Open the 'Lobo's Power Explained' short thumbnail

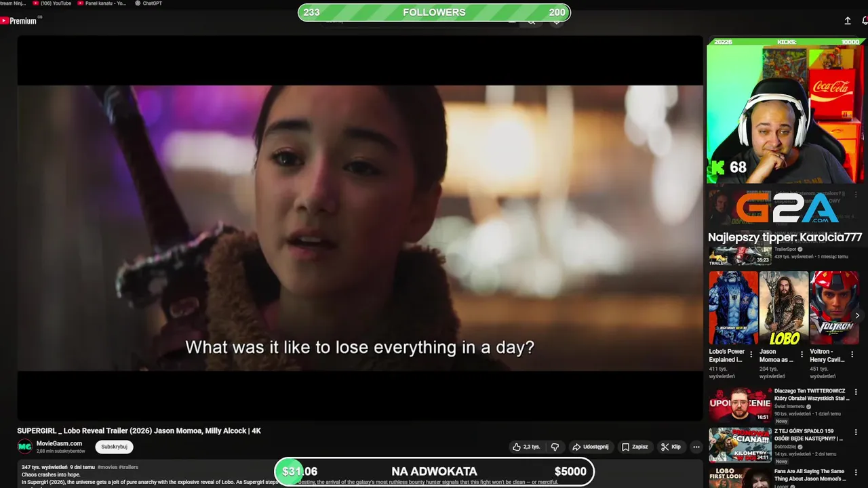pyautogui.click(x=733, y=308)
